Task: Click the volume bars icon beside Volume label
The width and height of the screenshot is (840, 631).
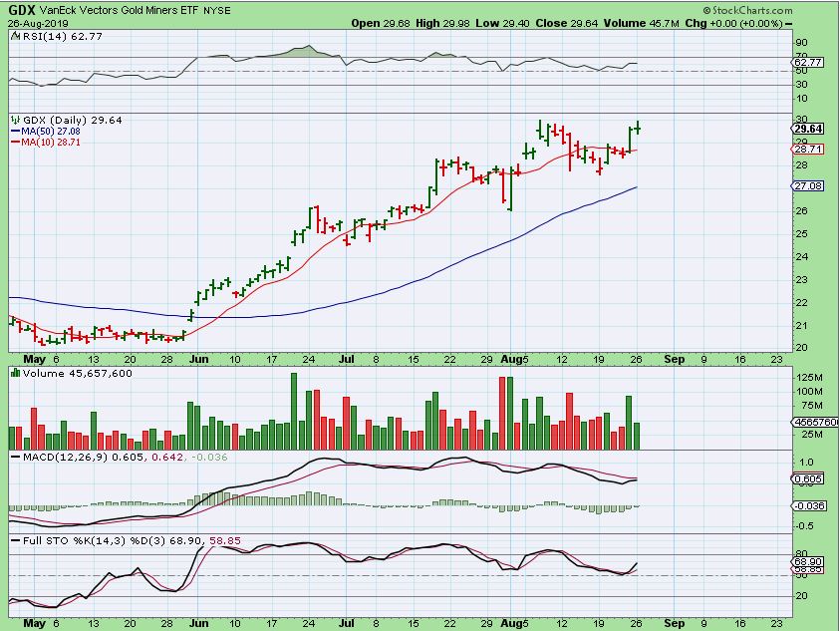Action: pos(15,373)
